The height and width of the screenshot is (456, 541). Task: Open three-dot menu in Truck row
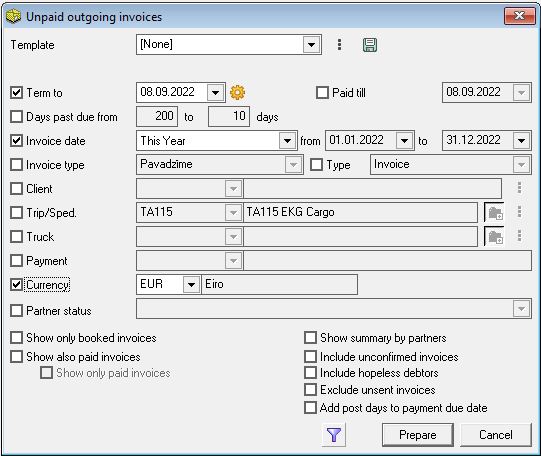[x=519, y=236]
